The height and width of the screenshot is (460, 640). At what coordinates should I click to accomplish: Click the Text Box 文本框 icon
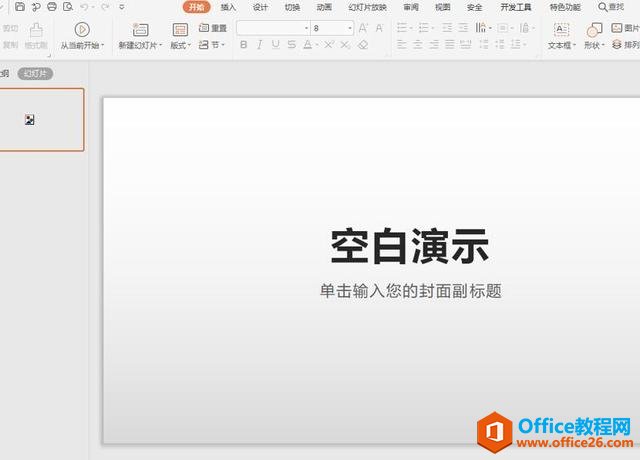(x=562, y=30)
